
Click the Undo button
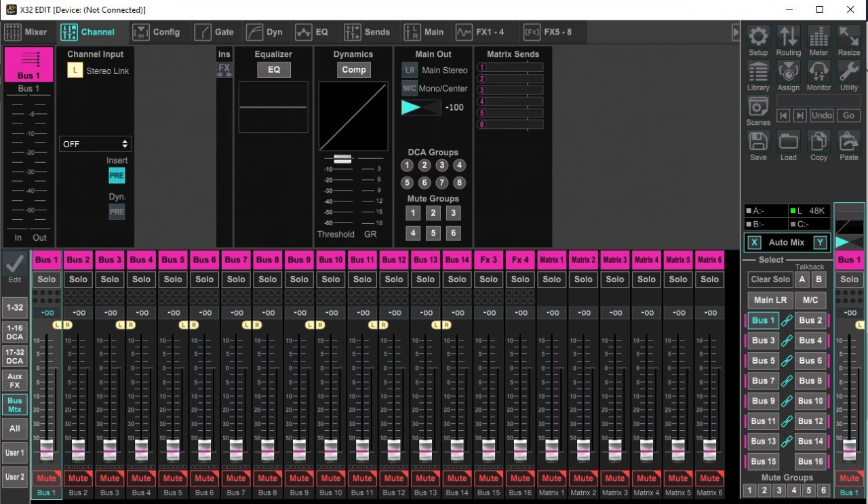pos(822,115)
